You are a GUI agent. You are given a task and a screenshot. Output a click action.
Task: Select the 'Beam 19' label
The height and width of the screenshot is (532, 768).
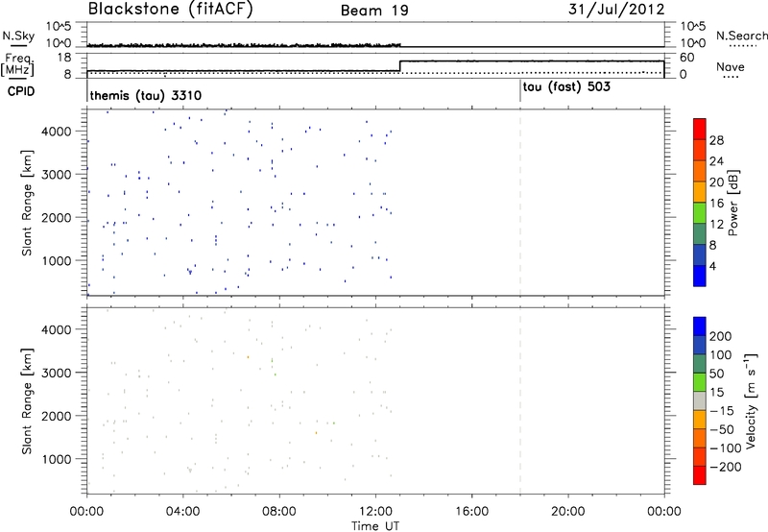(x=374, y=11)
